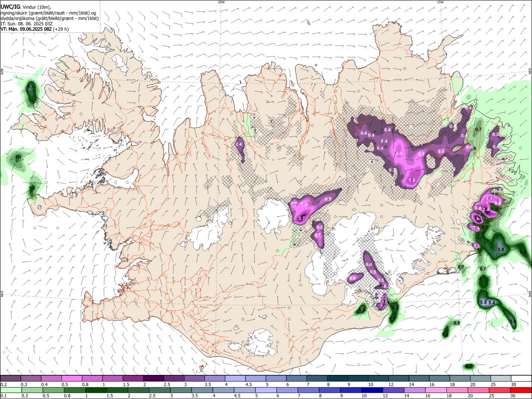Click the 5.8 rain value southeast of Iceland
The width and height of the screenshot is (532, 399).
click(483, 303)
